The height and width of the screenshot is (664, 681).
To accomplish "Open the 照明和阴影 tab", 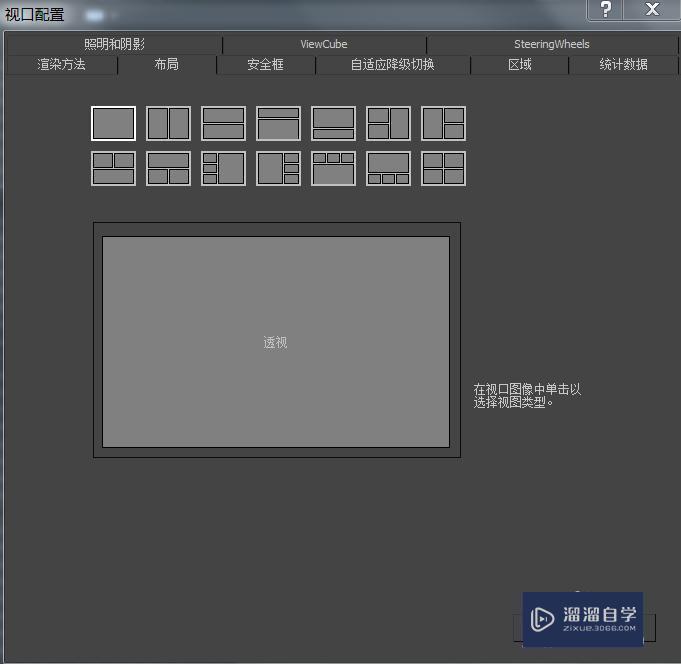I will pos(114,44).
